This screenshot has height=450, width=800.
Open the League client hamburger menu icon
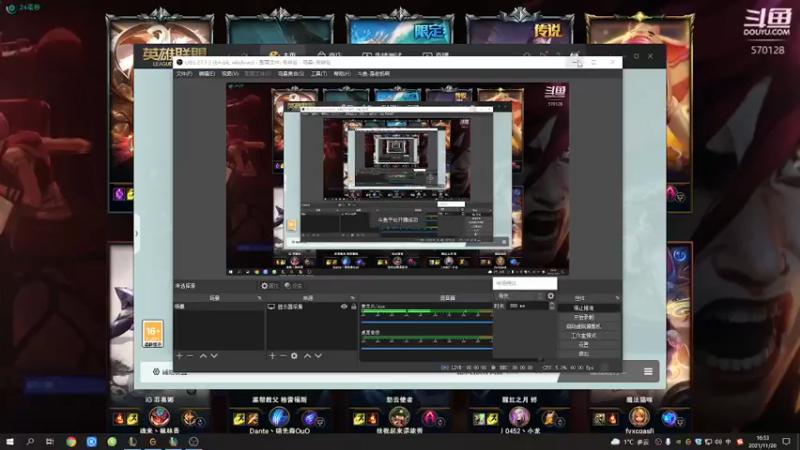tap(648, 371)
